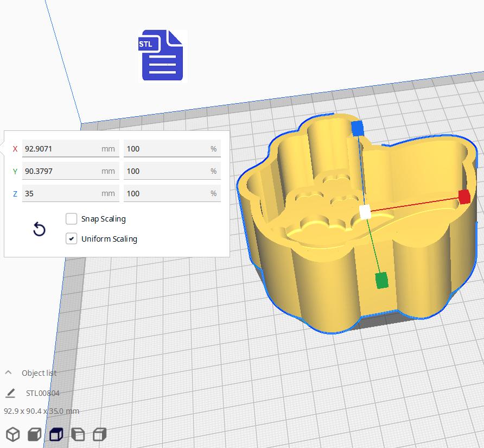Click the Snap Scaling label
Image resolution: width=484 pixels, height=448 pixels.
[104, 219]
